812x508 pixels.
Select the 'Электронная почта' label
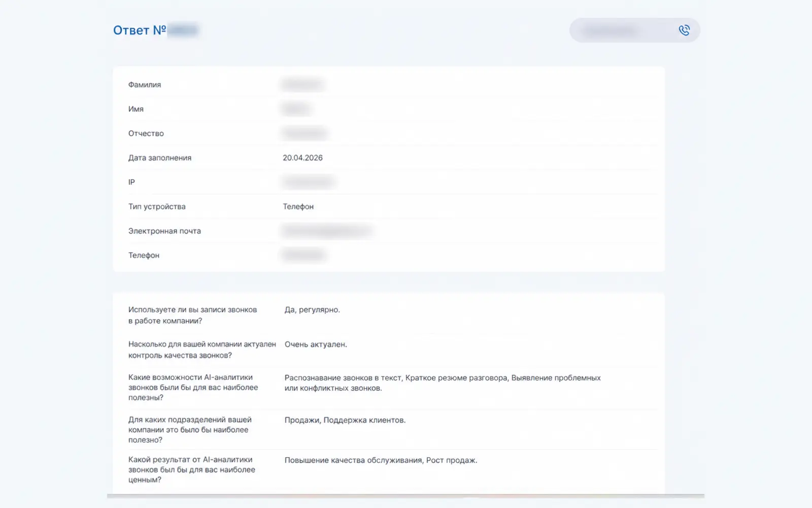pyautogui.click(x=164, y=231)
